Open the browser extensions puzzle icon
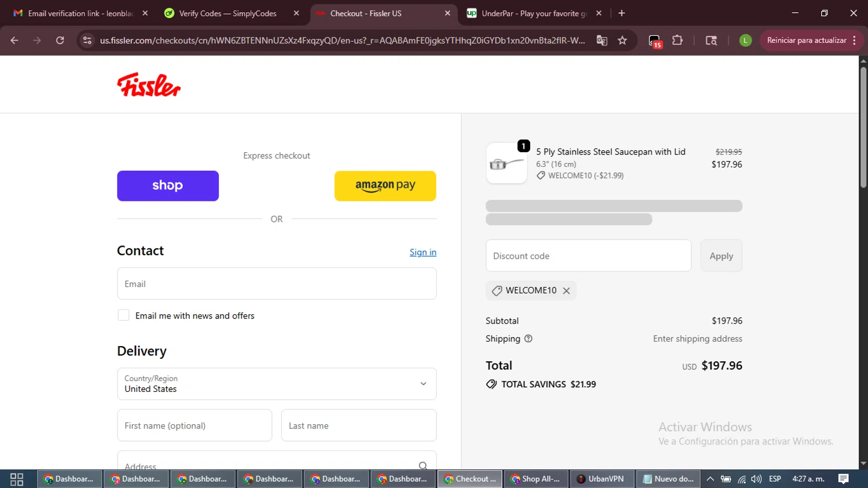Image resolution: width=868 pixels, height=488 pixels. pos(678,41)
